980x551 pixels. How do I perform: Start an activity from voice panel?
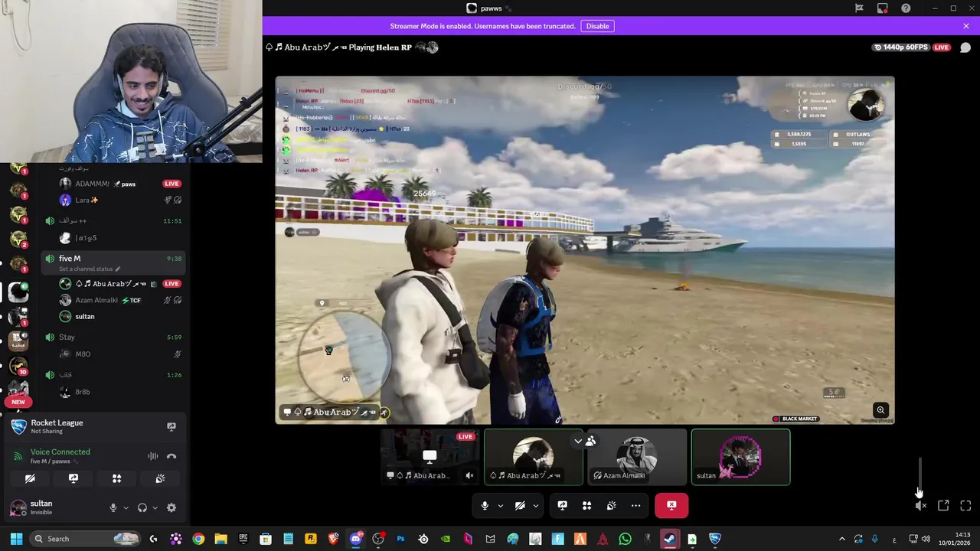point(117,478)
